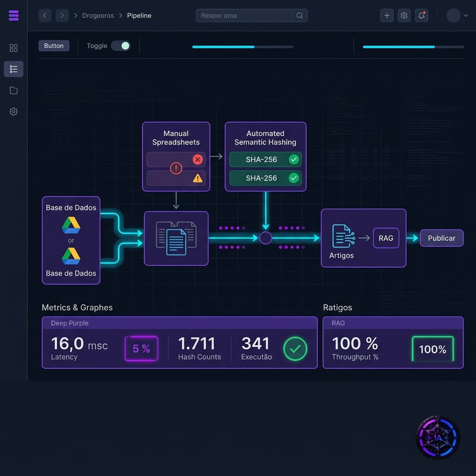Open the IA assistant badge

pyautogui.click(x=438, y=437)
